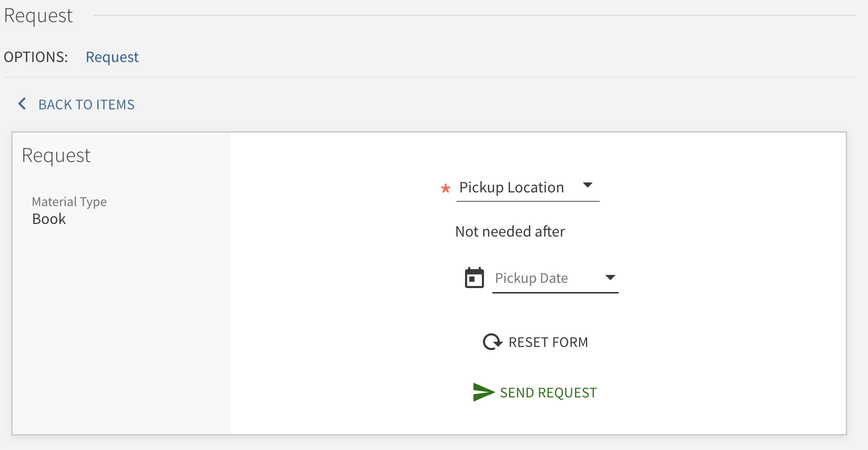Select the Request option link

pyautogui.click(x=112, y=57)
